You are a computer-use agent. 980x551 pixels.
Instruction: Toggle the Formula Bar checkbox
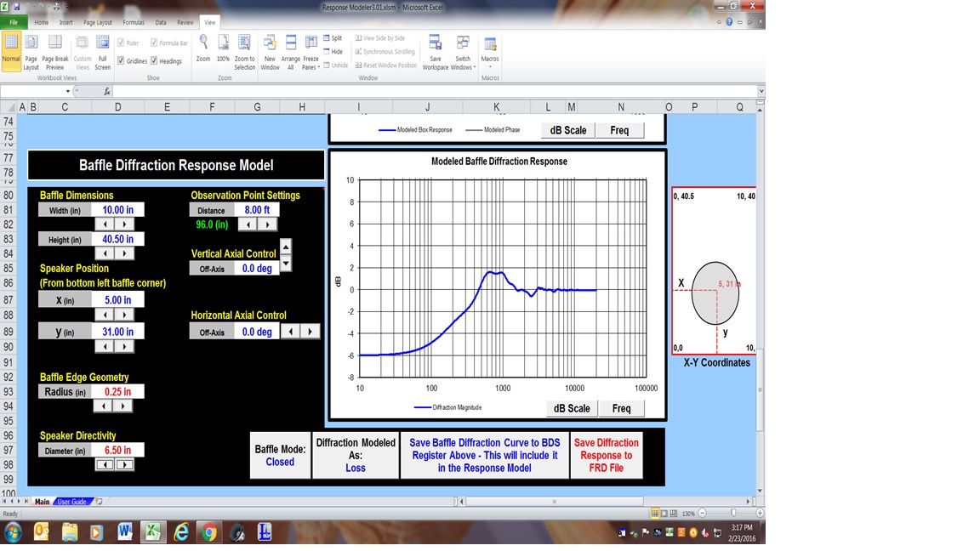[154, 43]
